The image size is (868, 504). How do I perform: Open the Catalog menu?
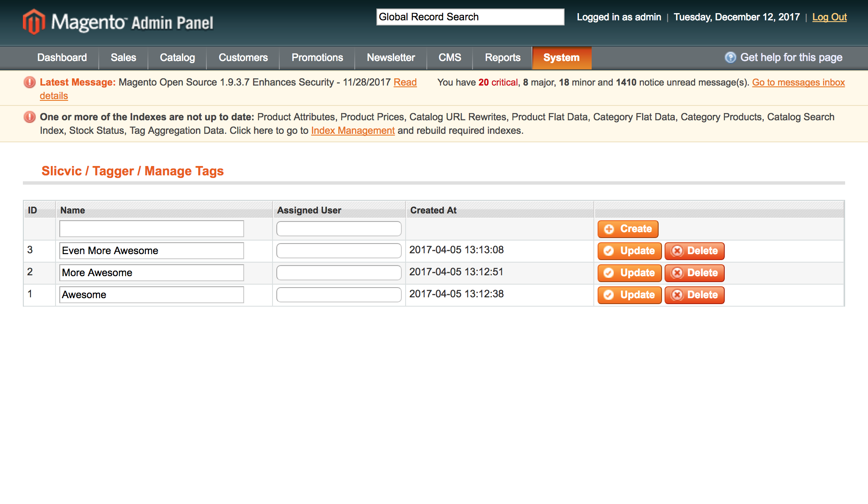(177, 58)
